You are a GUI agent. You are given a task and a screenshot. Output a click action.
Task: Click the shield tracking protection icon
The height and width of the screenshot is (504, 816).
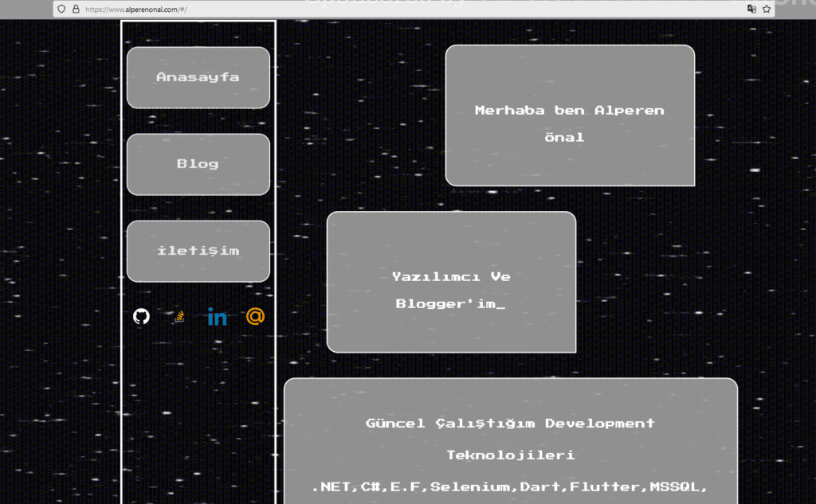coord(61,9)
